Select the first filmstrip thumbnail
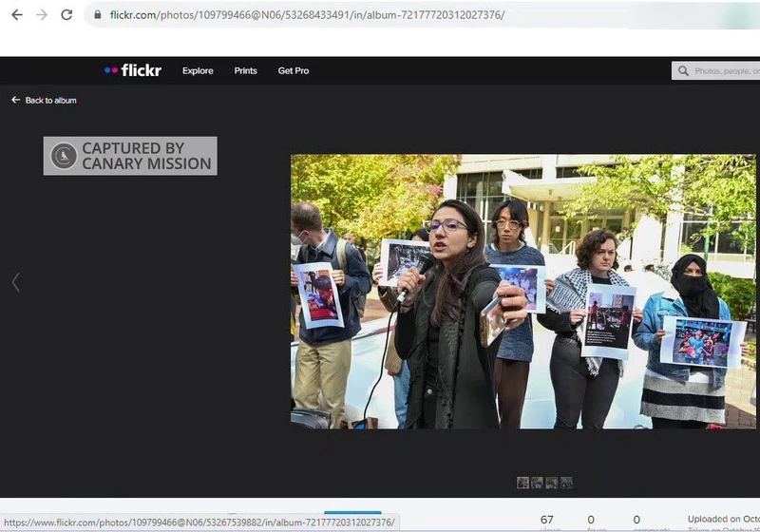The height and width of the screenshot is (532, 760). 522,483
